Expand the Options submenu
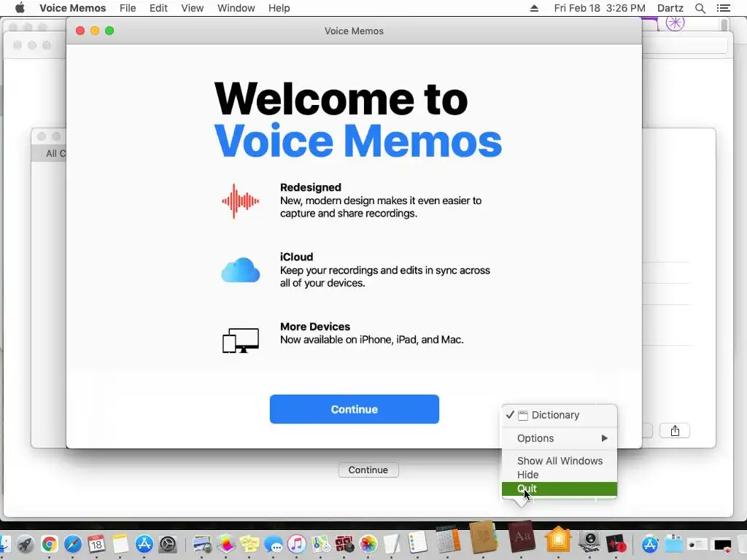The image size is (747, 560). tap(560, 438)
